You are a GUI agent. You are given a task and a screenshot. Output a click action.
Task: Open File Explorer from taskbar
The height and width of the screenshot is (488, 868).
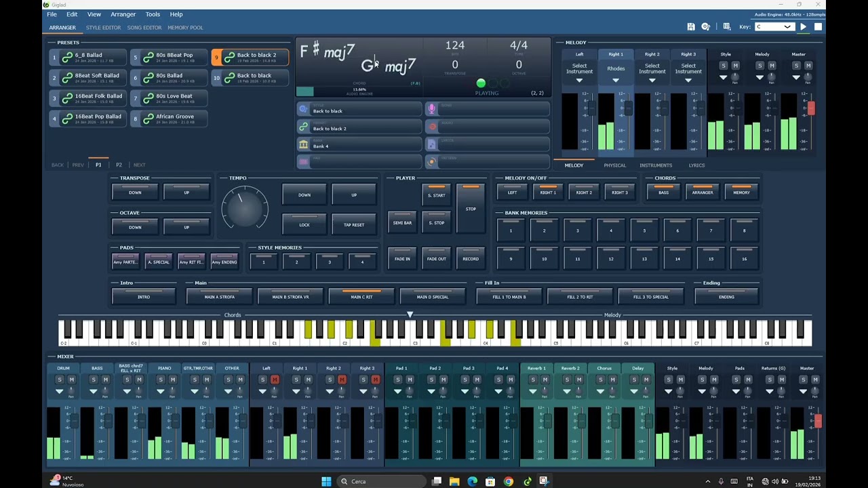click(454, 481)
